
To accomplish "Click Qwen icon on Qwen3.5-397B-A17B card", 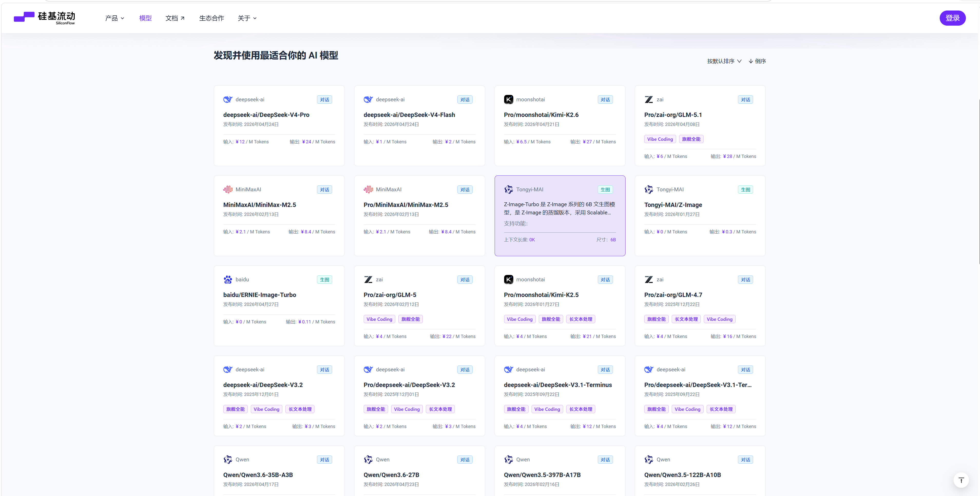I will [x=508, y=460].
